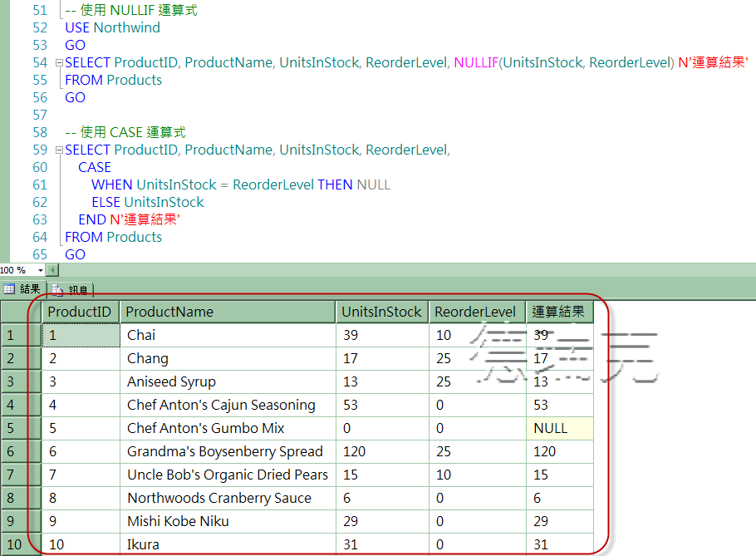Viewport: 756px width, 556px height.
Task: Switch to the 結果 results tab
Action: [31, 289]
